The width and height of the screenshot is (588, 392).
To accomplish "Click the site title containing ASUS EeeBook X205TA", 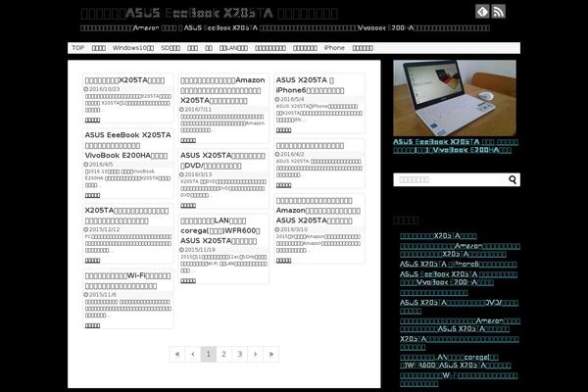I will pyautogui.click(x=210, y=14).
